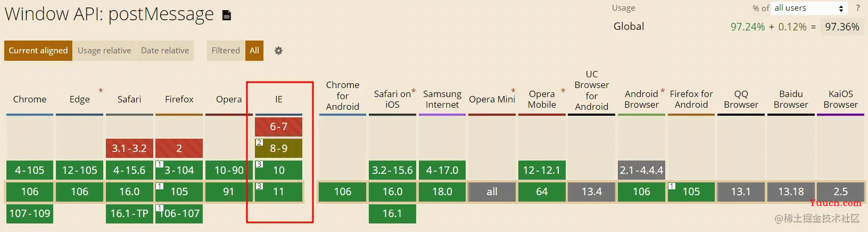This screenshot has width=868, height=232.
Task: Open the 'all users' usage dropdown
Action: coord(809,8)
